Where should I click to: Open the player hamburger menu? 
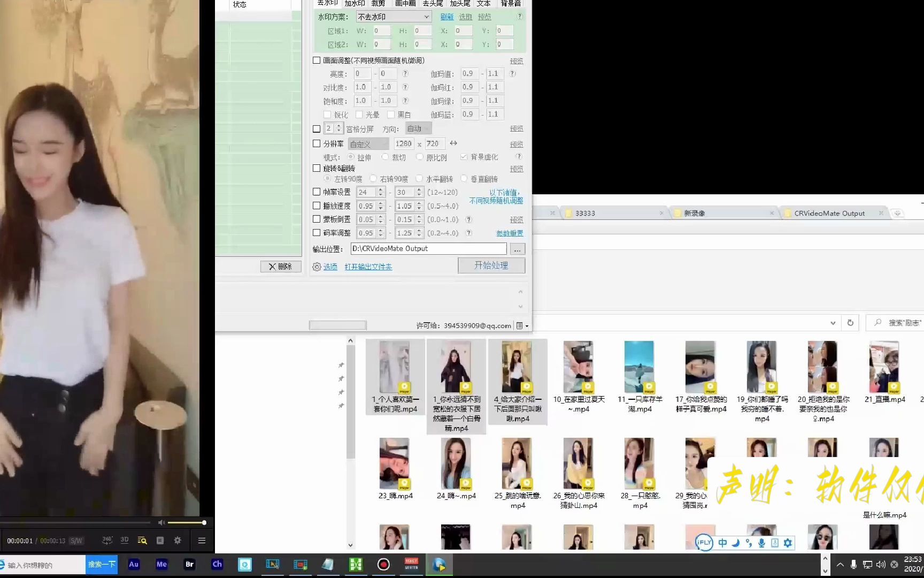202,541
